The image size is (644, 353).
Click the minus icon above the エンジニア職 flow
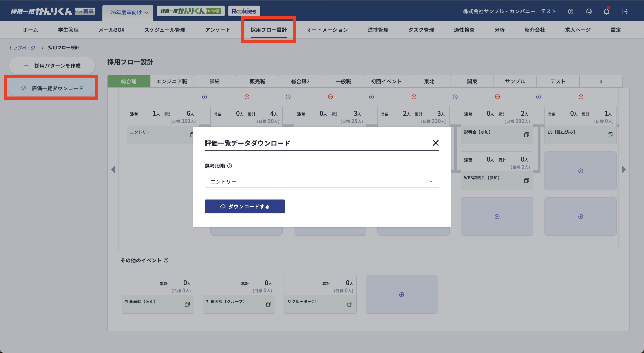coord(246,97)
